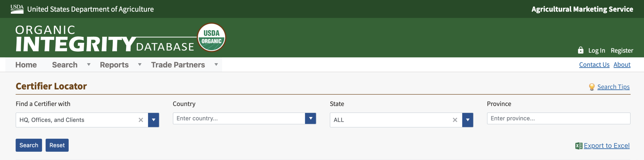Click the lightbulb Search Tips icon
Screen dimensions: 644x160
[591, 87]
